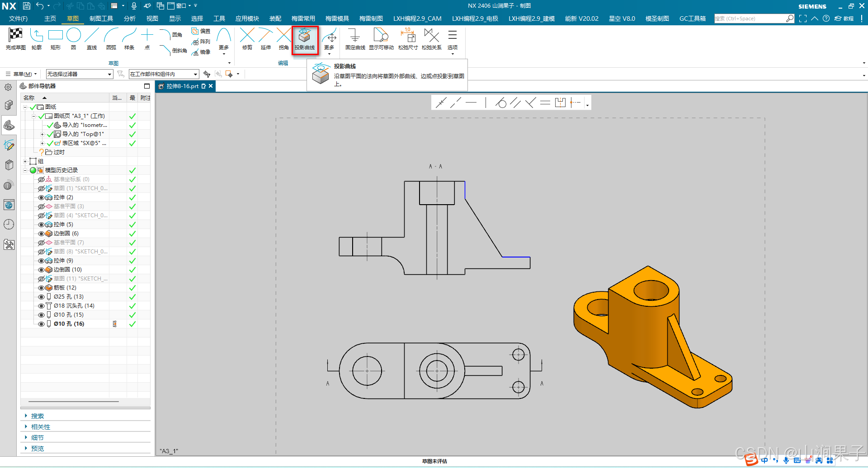Open the 无选择过滤器 filter dropdown

(x=80, y=74)
